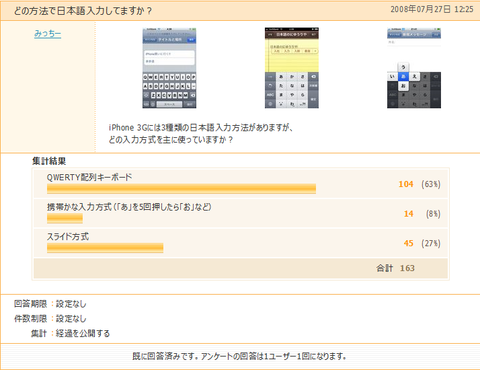480x370 pixels.
Task: Open the みっちー user profile link
Action: point(47,34)
